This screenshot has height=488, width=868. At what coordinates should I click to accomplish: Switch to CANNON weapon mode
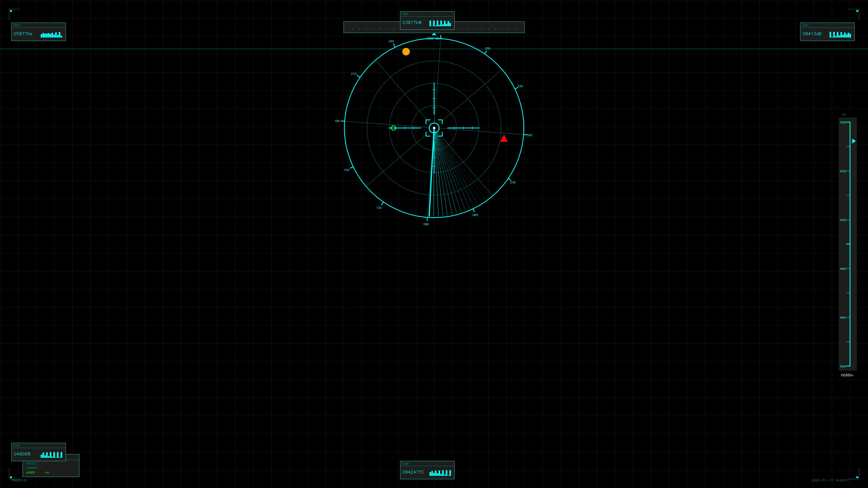tap(32, 468)
